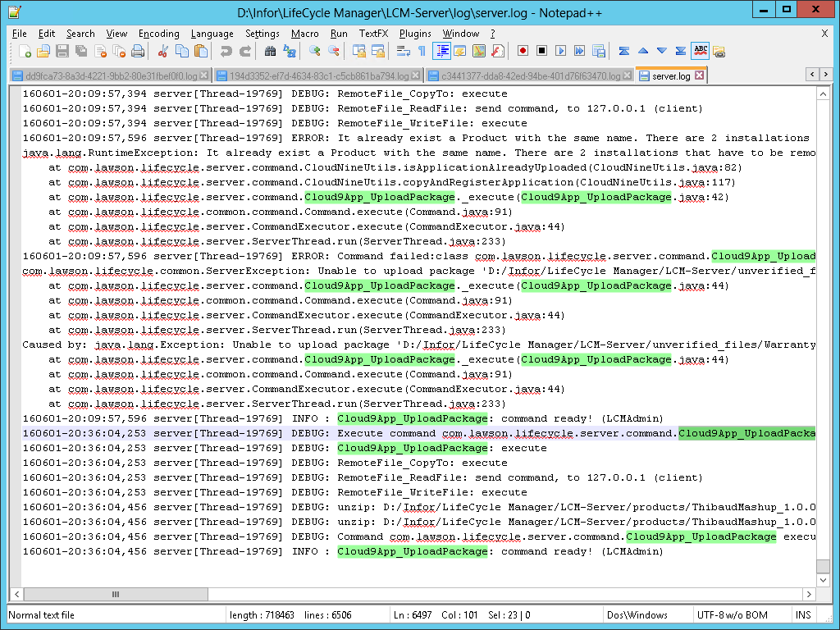The height and width of the screenshot is (630, 840).
Task: Click the Undo arrow icon
Action: (x=226, y=51)
